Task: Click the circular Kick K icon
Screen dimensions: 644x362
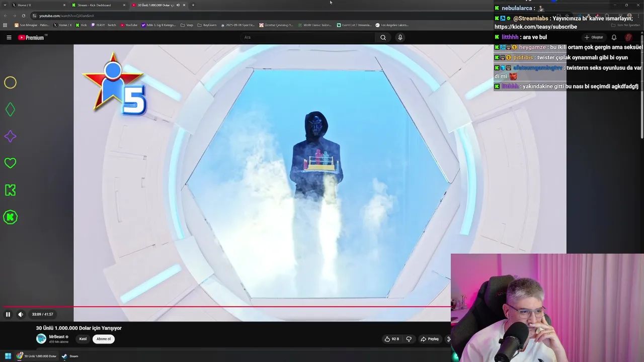Action: point(10,217)
